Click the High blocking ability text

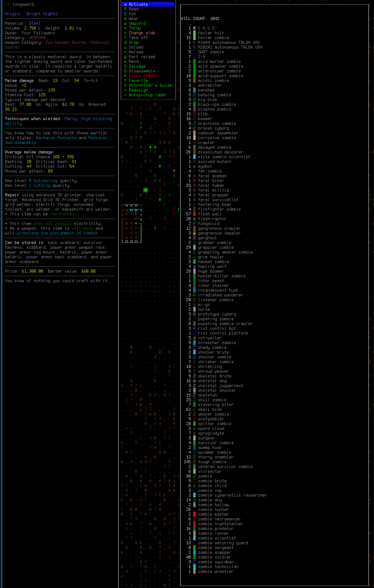(59, 121)
